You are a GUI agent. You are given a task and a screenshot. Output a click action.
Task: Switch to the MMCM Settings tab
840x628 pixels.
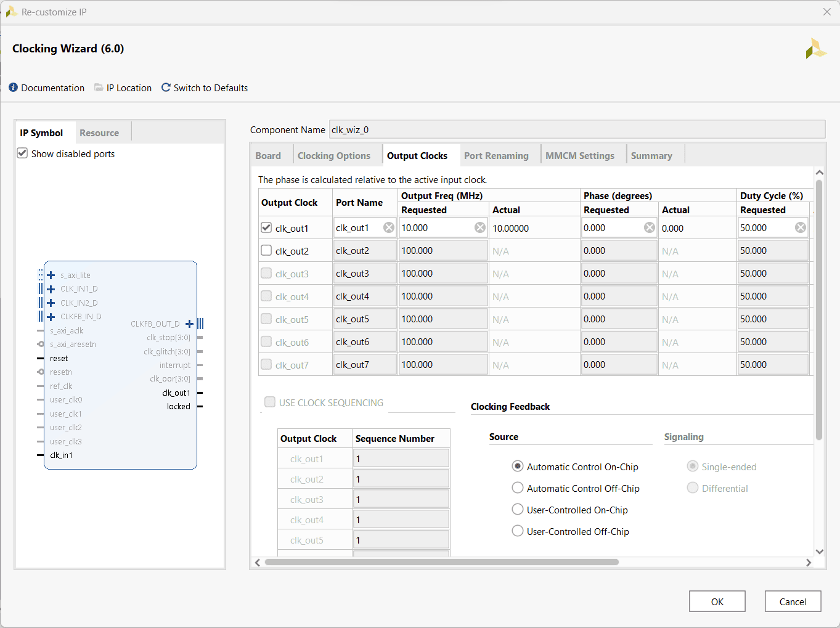[579, 155]
